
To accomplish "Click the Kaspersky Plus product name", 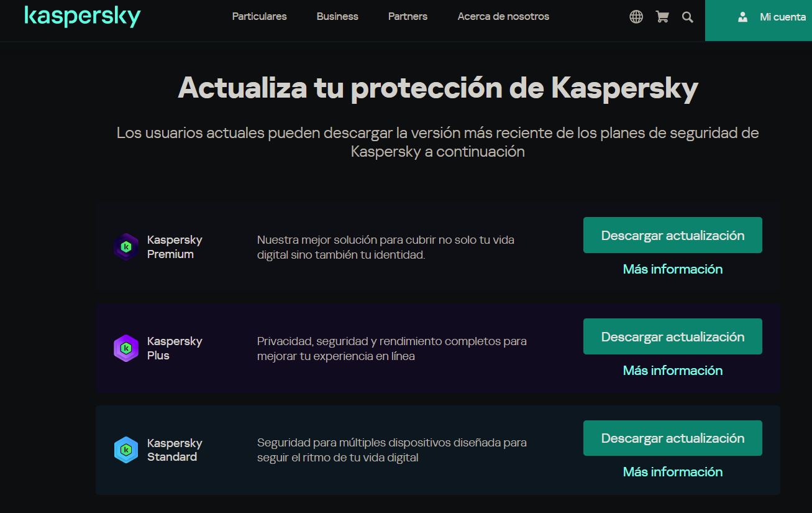I will (x=175, y=348).
